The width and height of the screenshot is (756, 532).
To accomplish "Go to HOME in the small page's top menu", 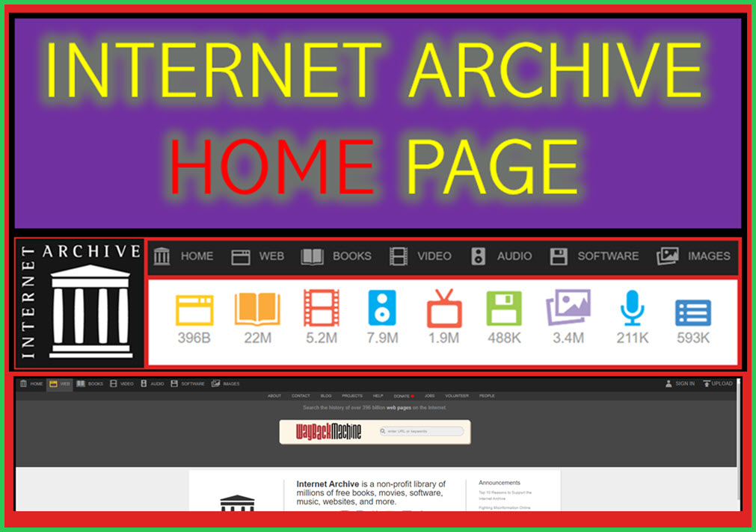I will (32, 383).
